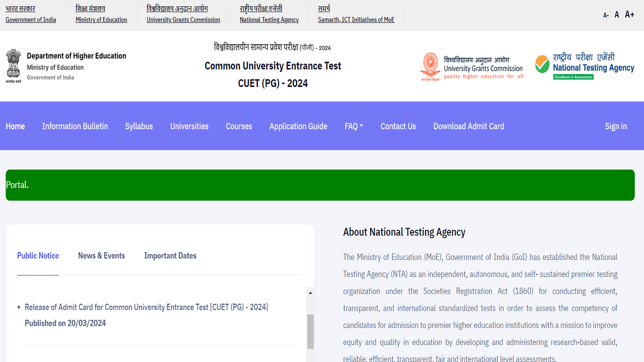Go to the Home menu item
Viewport: 644px width, 362px height.
pos(15,126)
